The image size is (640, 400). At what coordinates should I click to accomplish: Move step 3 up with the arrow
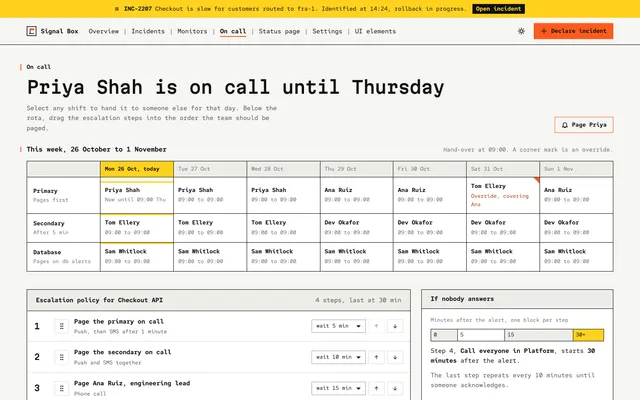tap(376, 388)
